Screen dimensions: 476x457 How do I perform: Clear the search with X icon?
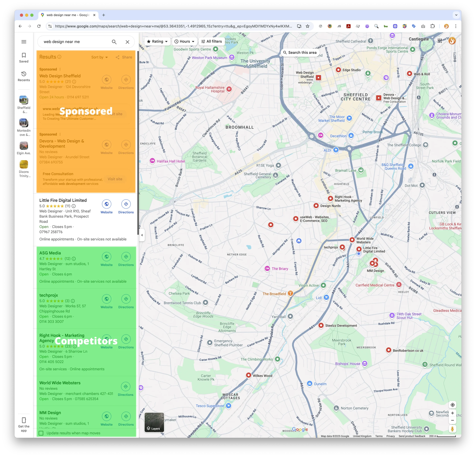(128, 42)
